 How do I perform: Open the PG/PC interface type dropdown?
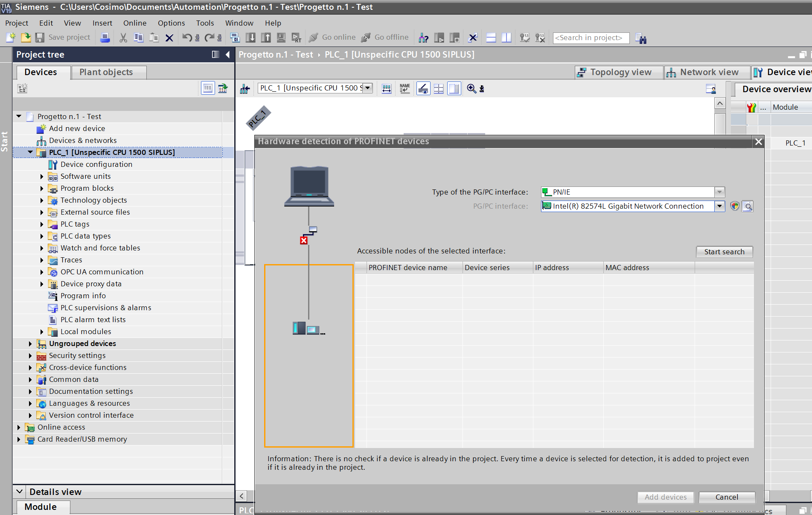(x=719, y=192)
